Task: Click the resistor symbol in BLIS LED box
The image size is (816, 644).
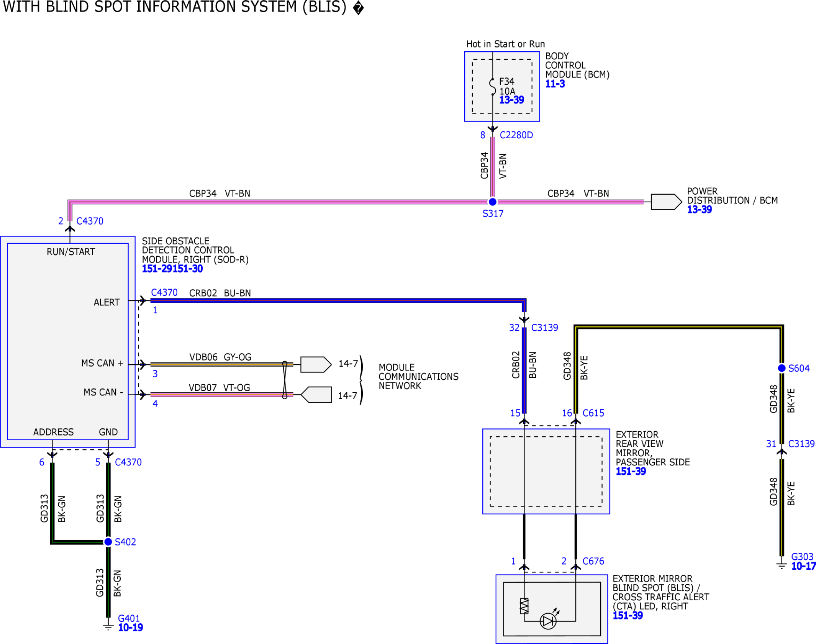Action: tap(524, 606)
